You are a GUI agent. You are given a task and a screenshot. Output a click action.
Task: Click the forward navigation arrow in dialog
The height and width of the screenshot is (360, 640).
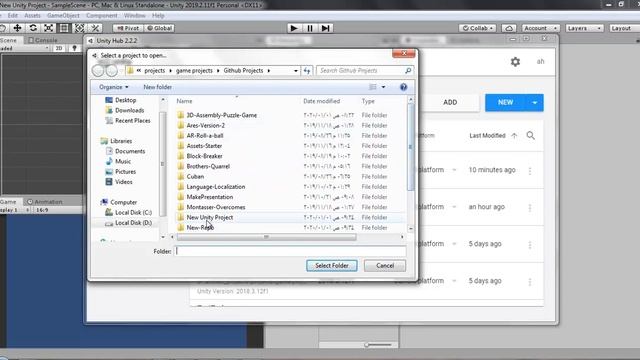(x=111, y=71)
